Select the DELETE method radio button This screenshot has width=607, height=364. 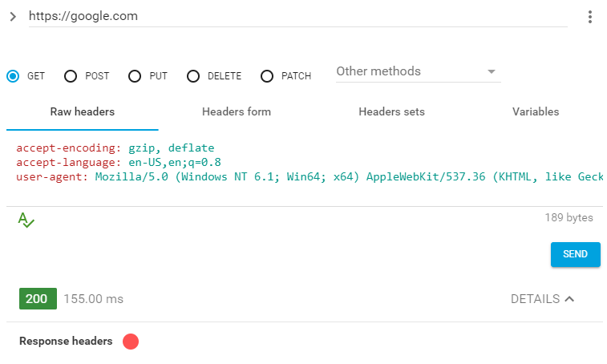coord(193,76)
